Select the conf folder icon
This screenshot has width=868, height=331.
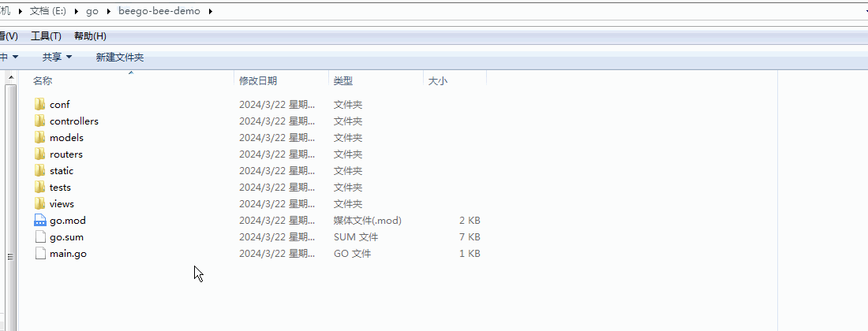pos(39,105)
